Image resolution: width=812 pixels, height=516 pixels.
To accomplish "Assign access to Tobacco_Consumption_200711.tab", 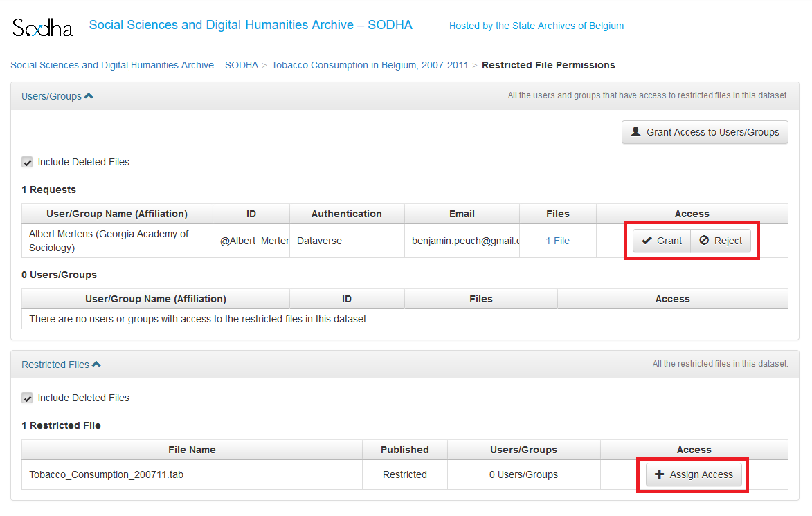I will pyautogui.click(x=694, y=474).
